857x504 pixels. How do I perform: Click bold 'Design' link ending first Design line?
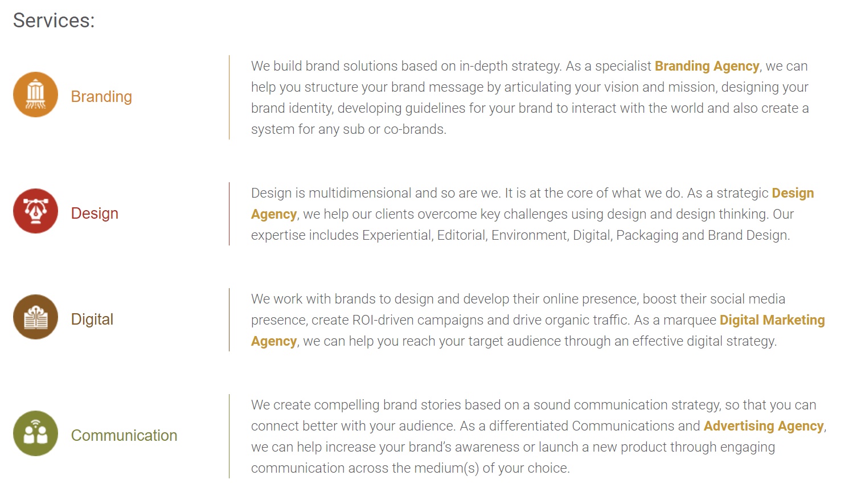(793, 193)
